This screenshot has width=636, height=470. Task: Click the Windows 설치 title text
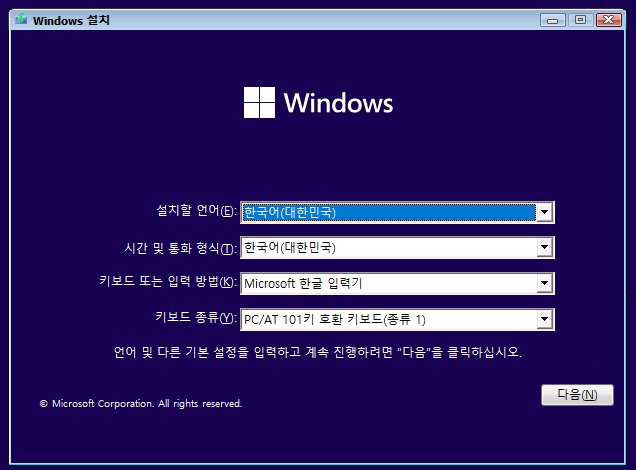[71, 20]
